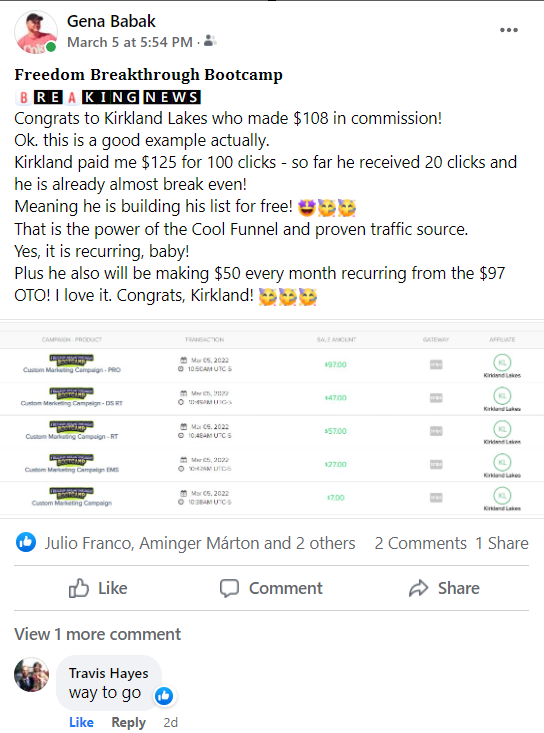View list of people who reacted: Julio Franco, Aminger Márton

200,543
